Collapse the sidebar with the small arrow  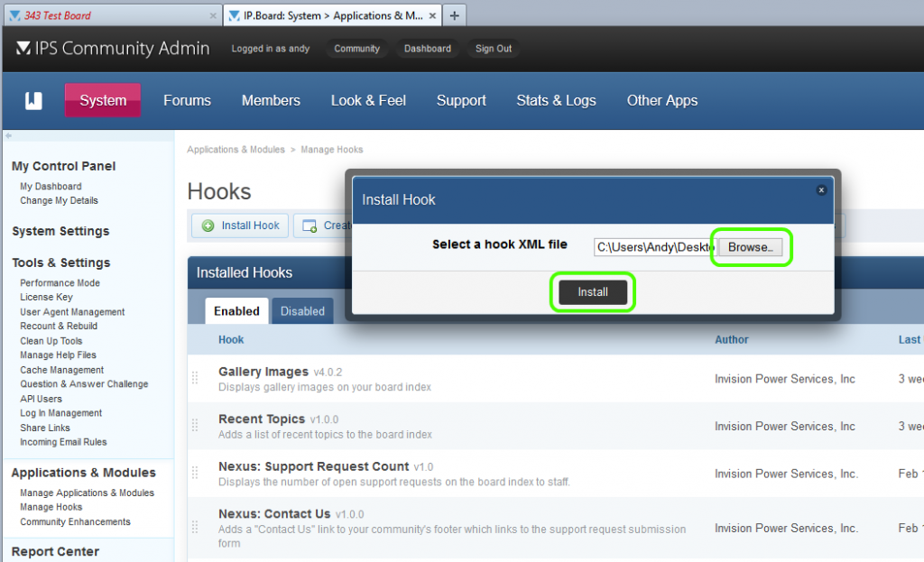(x=8, y=135)
